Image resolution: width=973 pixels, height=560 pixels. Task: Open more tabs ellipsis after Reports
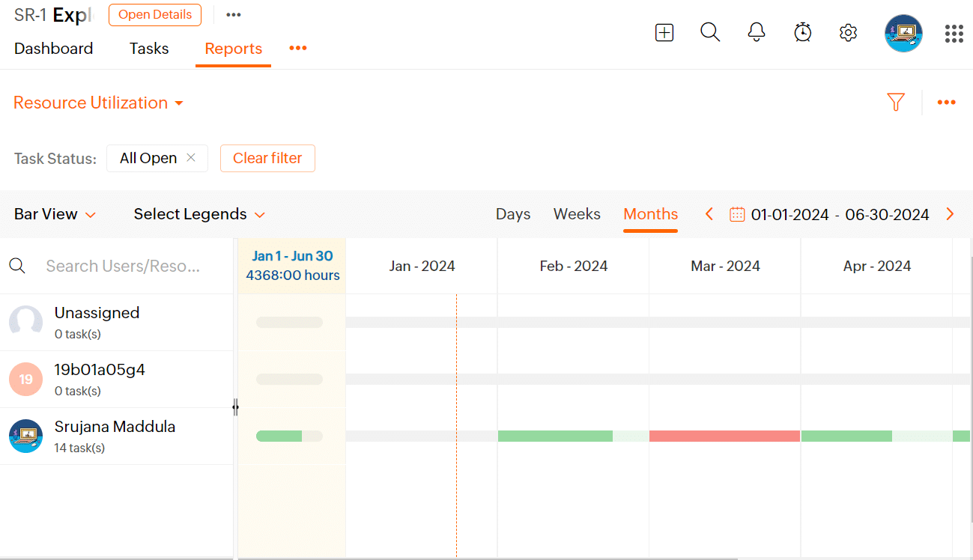(x=298, y=49)
